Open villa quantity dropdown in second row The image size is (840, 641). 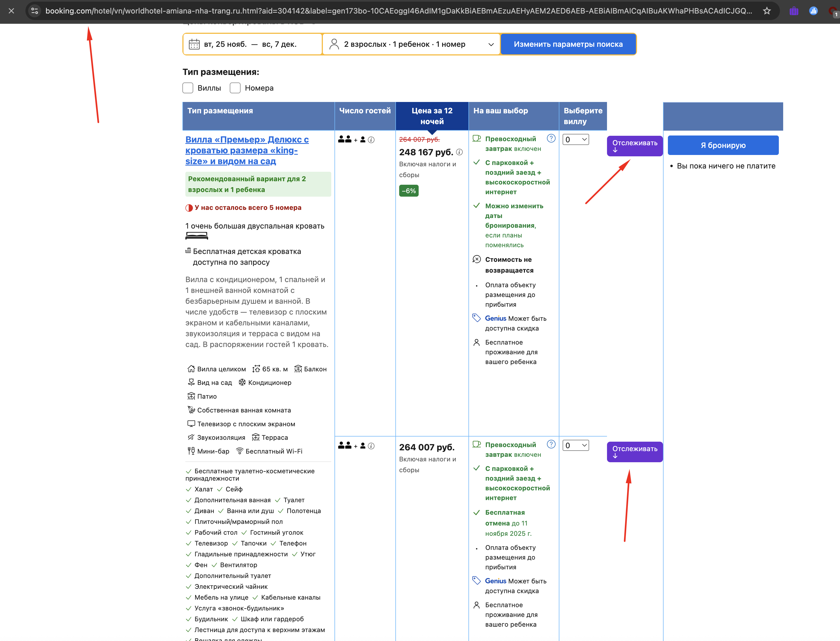[x=575, y=446]
